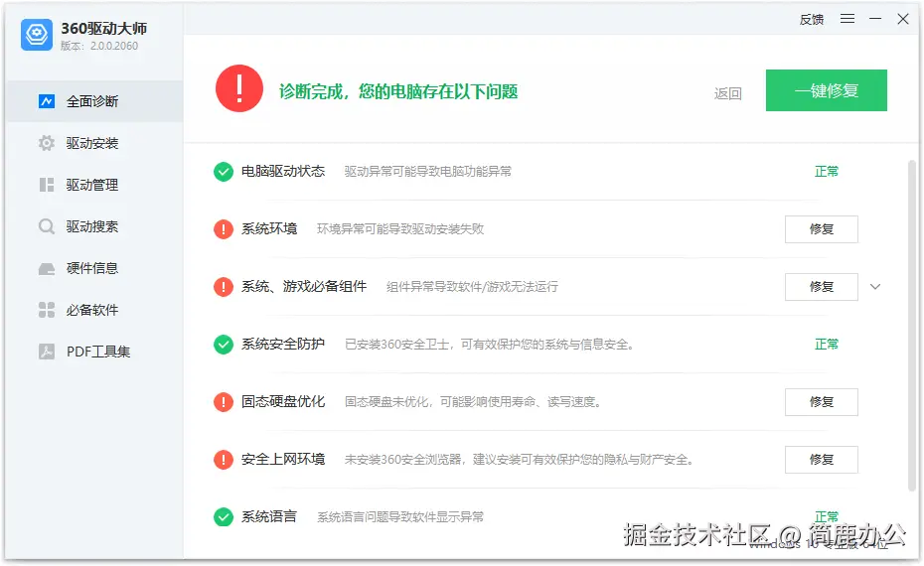
Task: Switch to 驱动管理 section
Action: click(x=94, y=185)
